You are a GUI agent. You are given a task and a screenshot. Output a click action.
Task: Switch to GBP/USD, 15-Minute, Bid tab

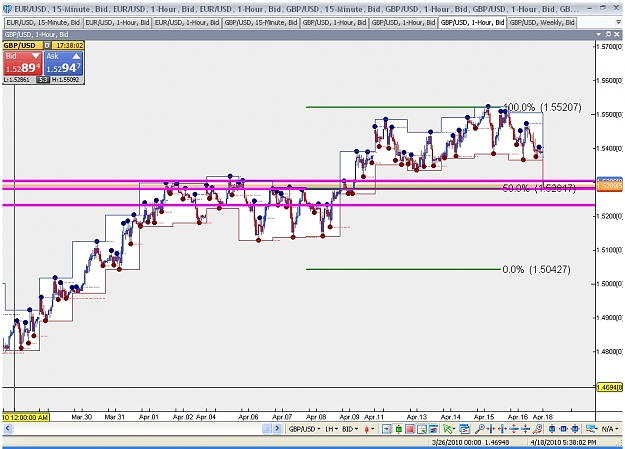261,23
